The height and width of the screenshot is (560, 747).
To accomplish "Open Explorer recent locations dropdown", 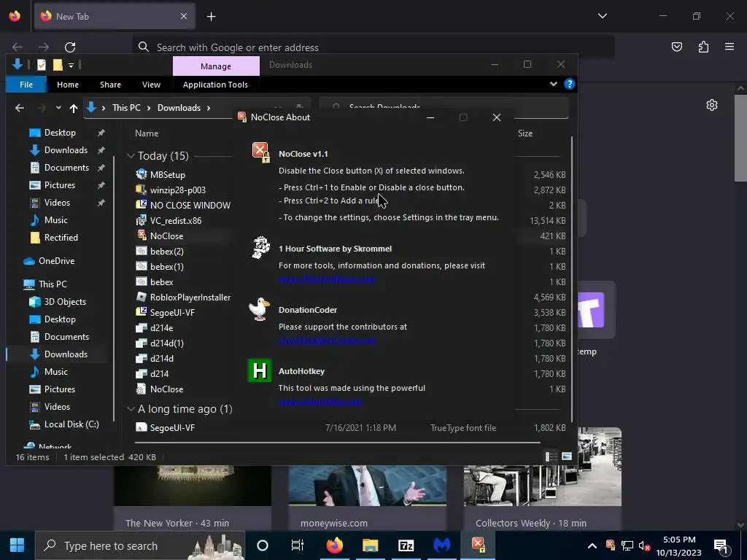I will (58, 108).
